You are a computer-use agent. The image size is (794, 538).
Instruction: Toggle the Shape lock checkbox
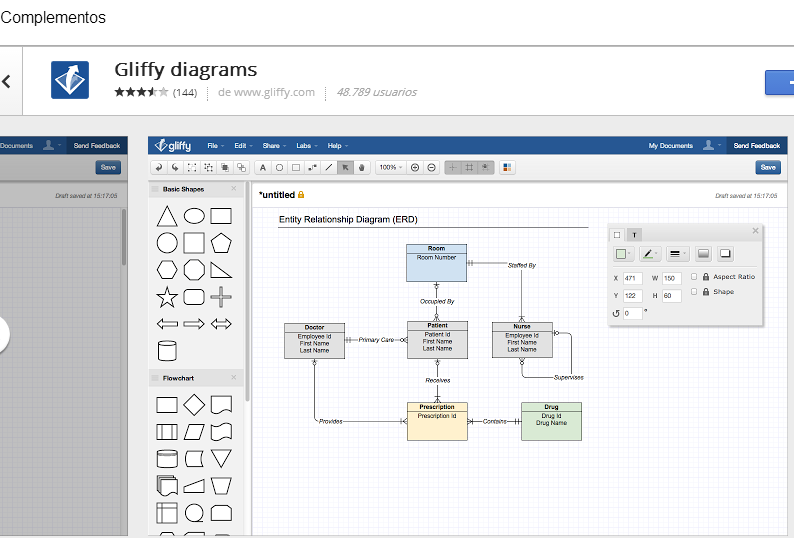[x=694, y=292]
